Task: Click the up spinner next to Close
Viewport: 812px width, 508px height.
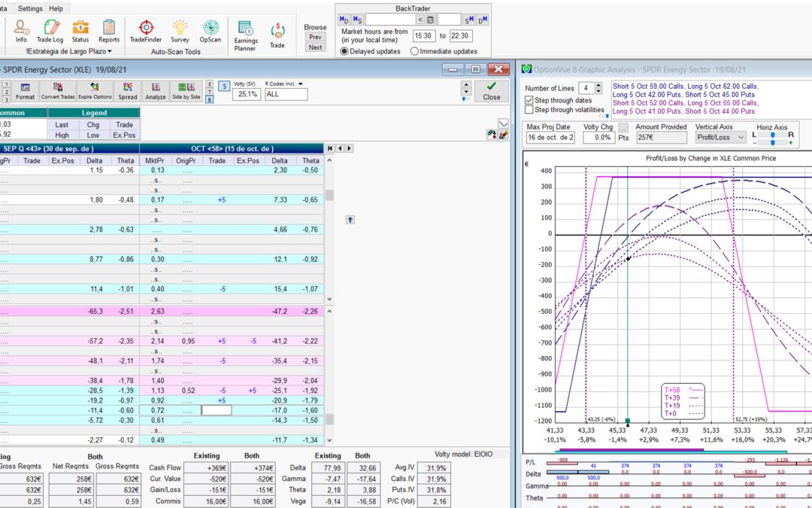Action: point(466,85)
